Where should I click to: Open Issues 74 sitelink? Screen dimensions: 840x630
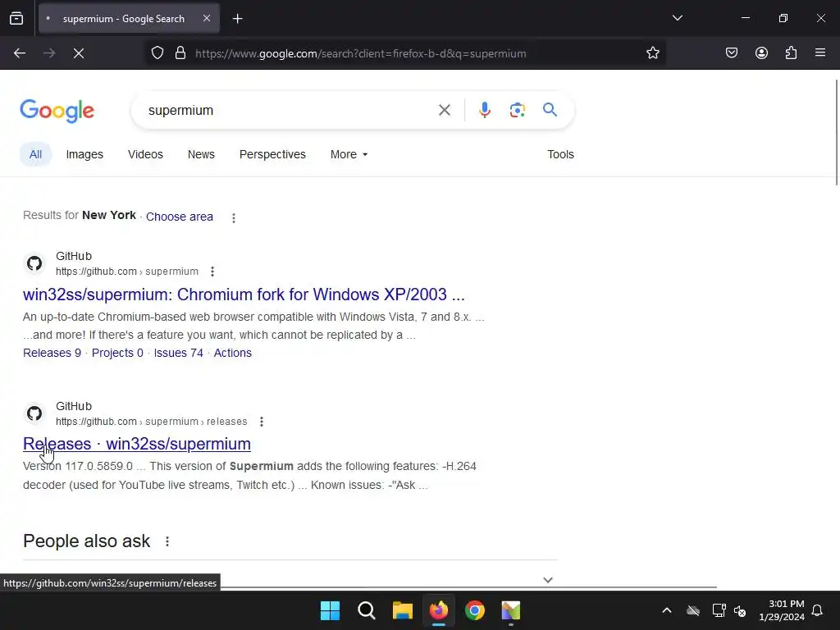coord(178,353)
